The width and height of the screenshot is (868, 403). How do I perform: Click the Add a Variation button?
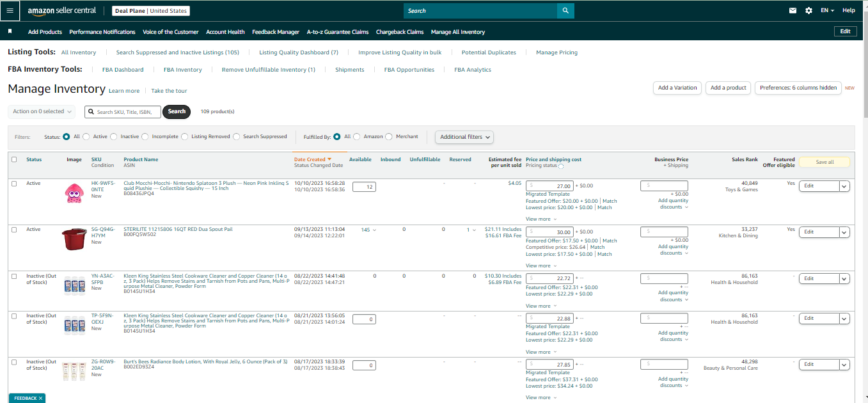coord(677,88)
